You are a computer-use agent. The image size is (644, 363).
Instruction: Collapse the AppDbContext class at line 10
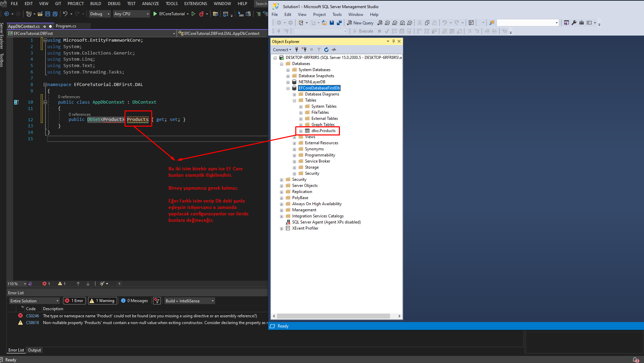point(45,102)
